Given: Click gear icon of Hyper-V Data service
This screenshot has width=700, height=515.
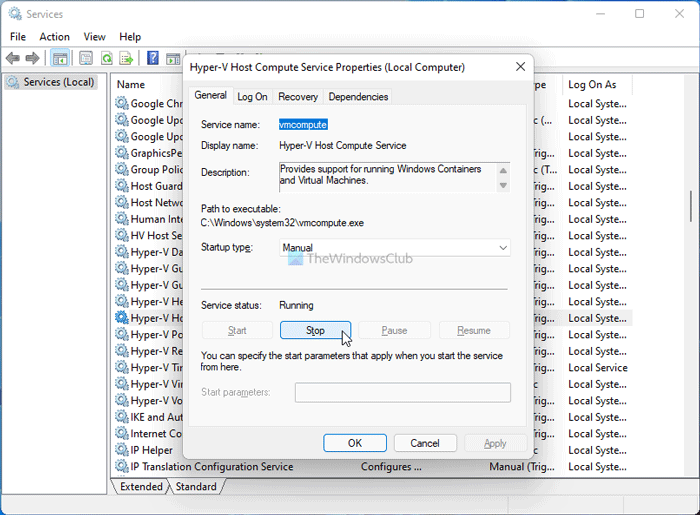Looking at the screenshot, I should (122, 252).
